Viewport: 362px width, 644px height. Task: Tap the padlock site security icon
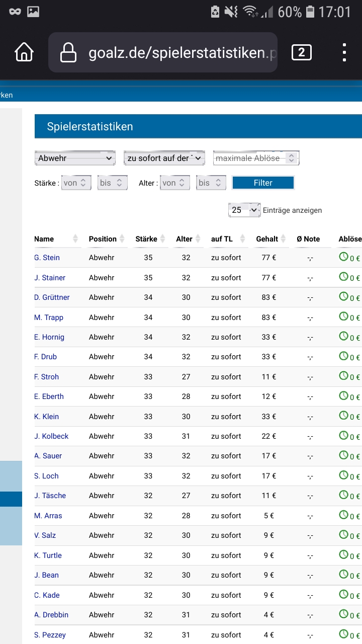[68, 52]
